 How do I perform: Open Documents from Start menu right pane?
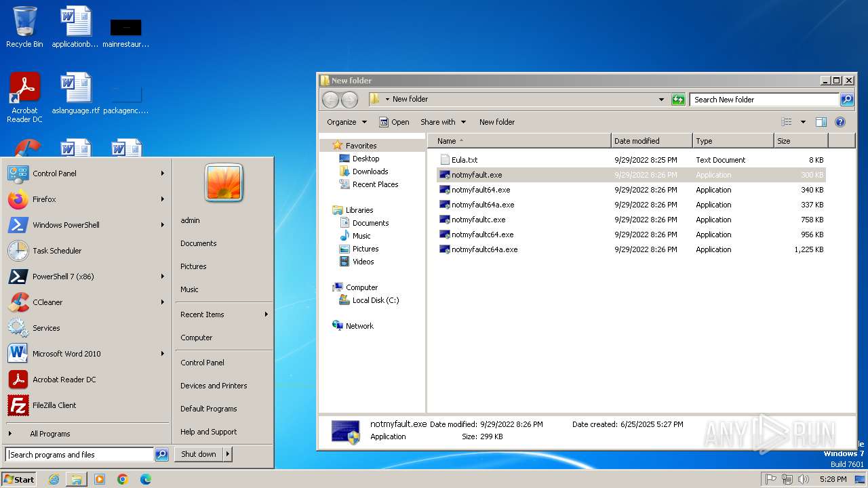point(199,243)
